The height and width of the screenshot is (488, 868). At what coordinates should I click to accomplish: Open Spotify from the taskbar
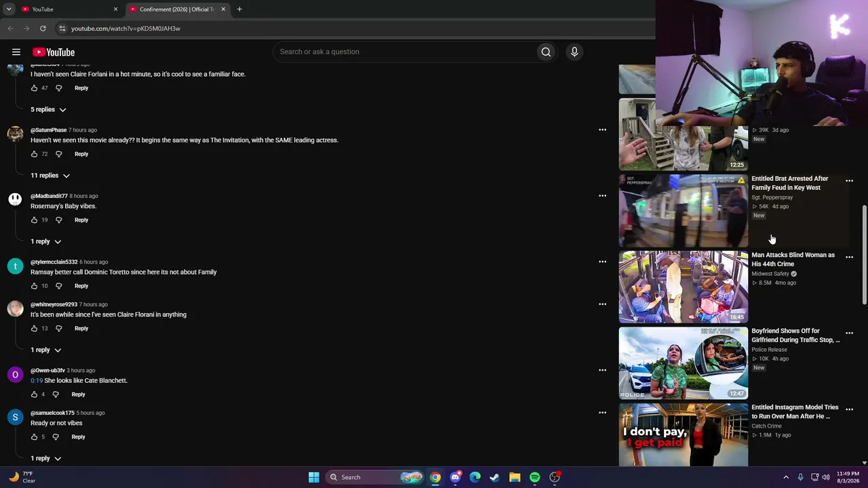pos(535,477)
